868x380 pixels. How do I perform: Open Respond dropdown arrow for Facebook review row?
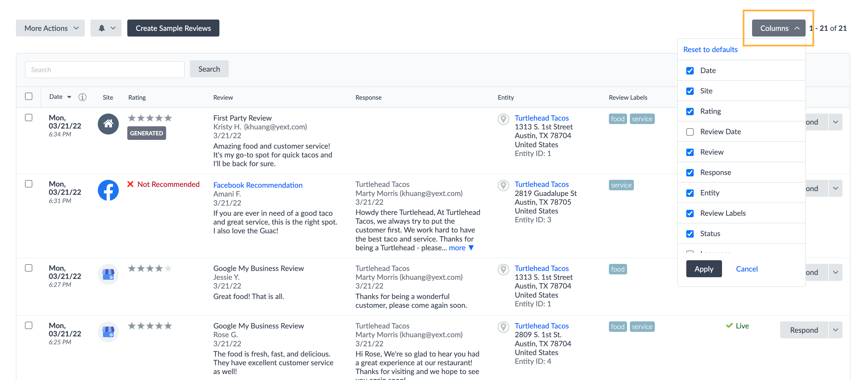(835, 188)
